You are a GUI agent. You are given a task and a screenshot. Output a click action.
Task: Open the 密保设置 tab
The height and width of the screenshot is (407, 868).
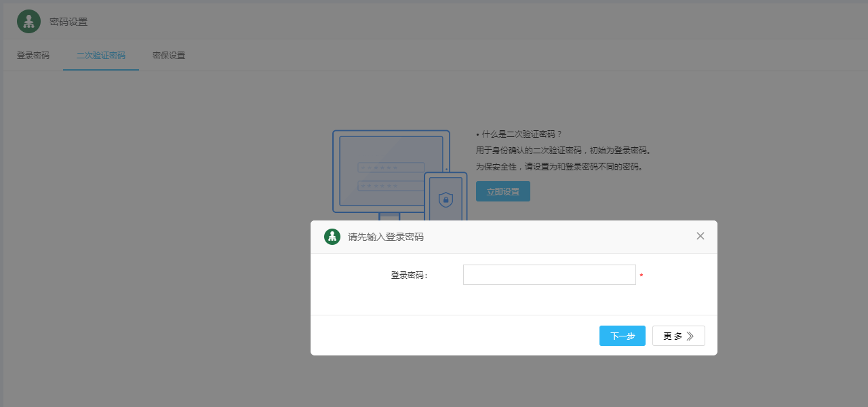point(169,56)
